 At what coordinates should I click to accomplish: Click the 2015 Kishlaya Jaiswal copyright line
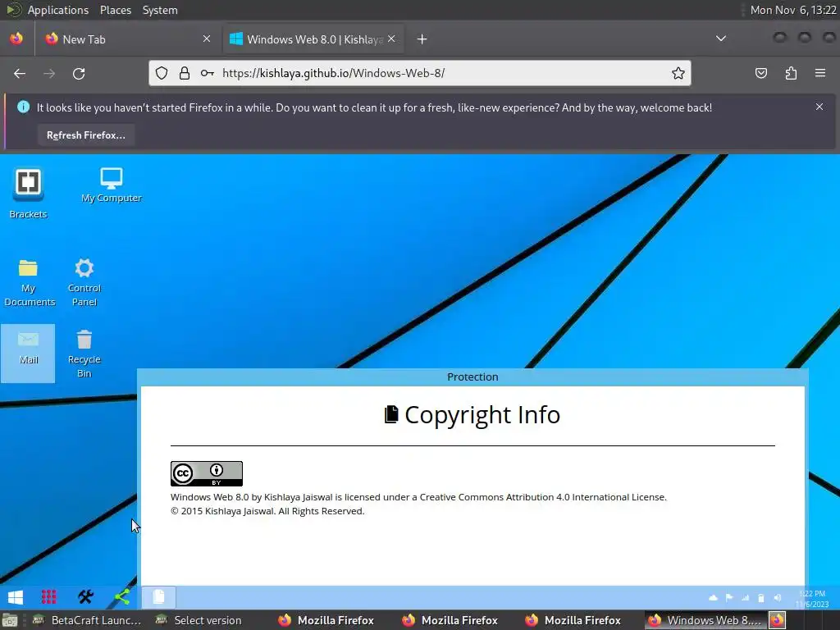(x=267, y=511)
